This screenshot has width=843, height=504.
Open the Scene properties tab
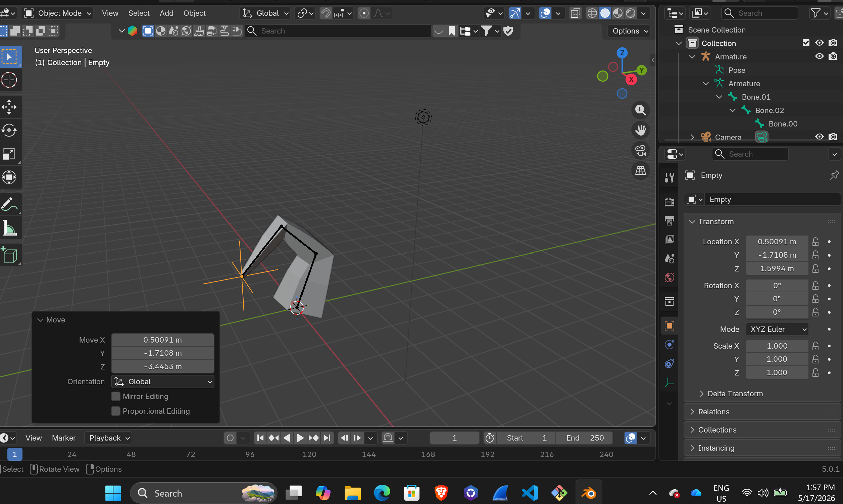(669, 258)
